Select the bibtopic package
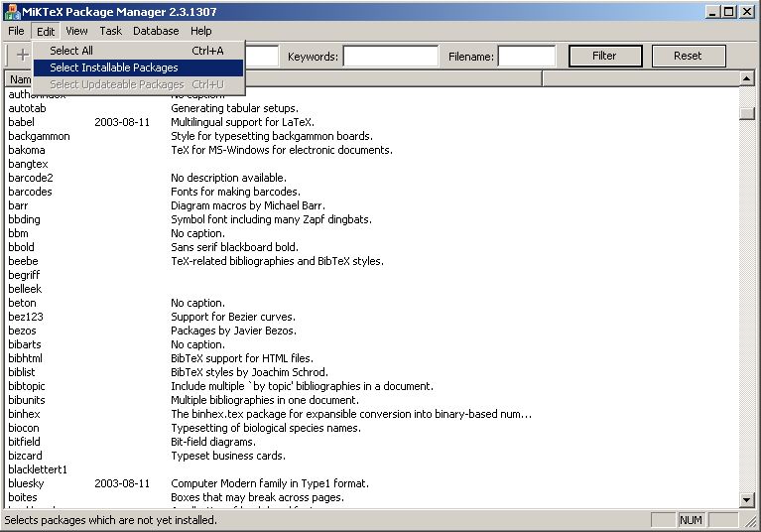The image size is (761, 532). point(27,387)
